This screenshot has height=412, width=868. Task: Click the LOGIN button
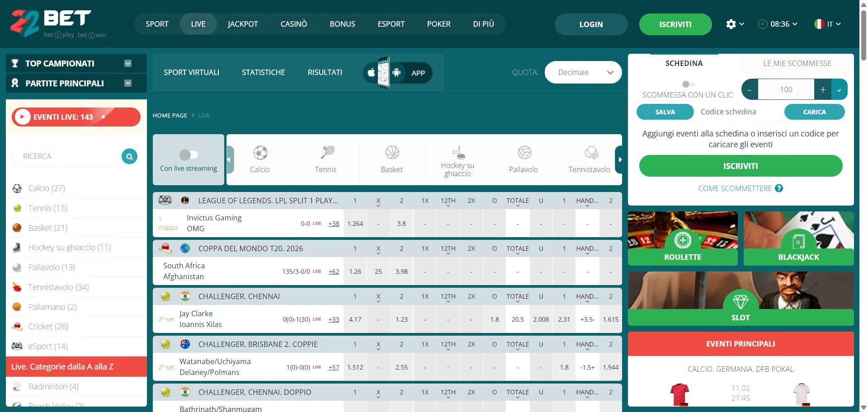(x=591, y=24)
